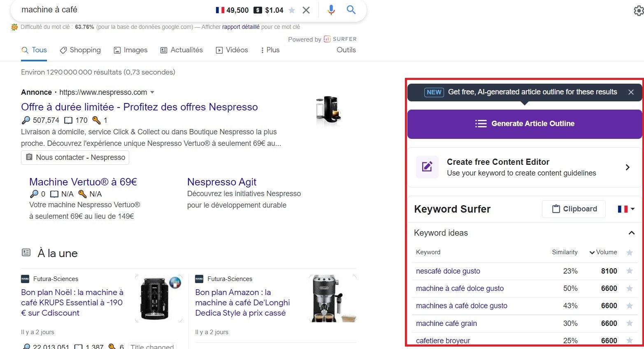Image resolution: width=644 pixels, height=349 pixels.
Task: Toggle the star in Keyword ideas header
Action: pos(629,253)
